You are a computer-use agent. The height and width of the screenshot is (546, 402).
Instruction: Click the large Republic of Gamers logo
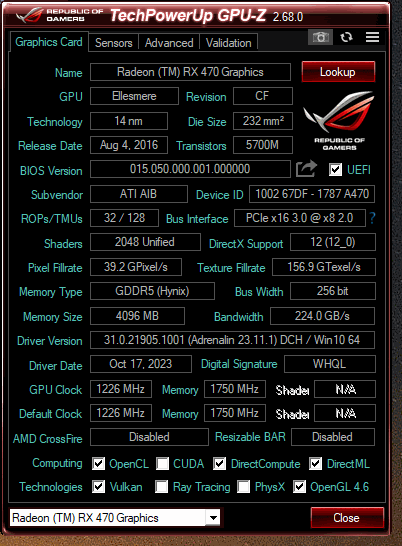(339, 120)
